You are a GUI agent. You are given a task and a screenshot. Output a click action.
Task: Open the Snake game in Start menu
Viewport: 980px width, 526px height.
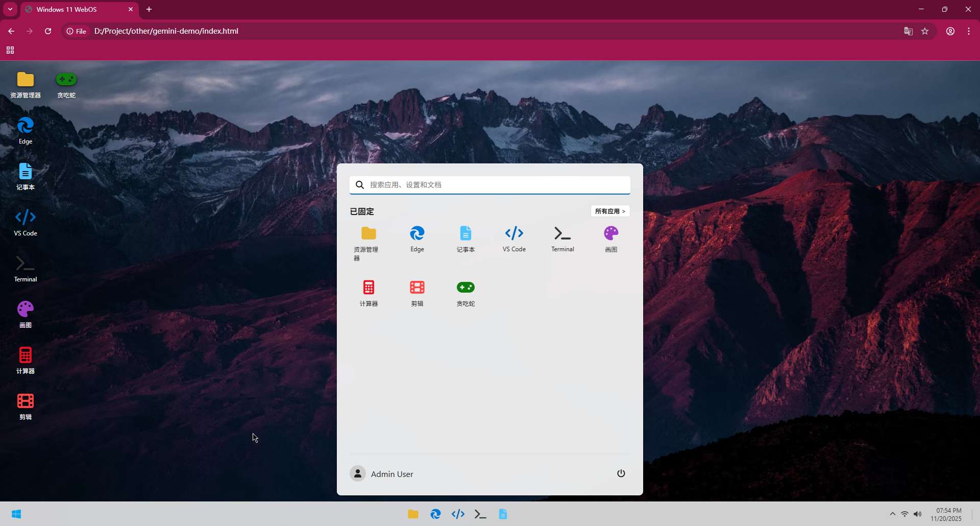(x=465, y=293)
